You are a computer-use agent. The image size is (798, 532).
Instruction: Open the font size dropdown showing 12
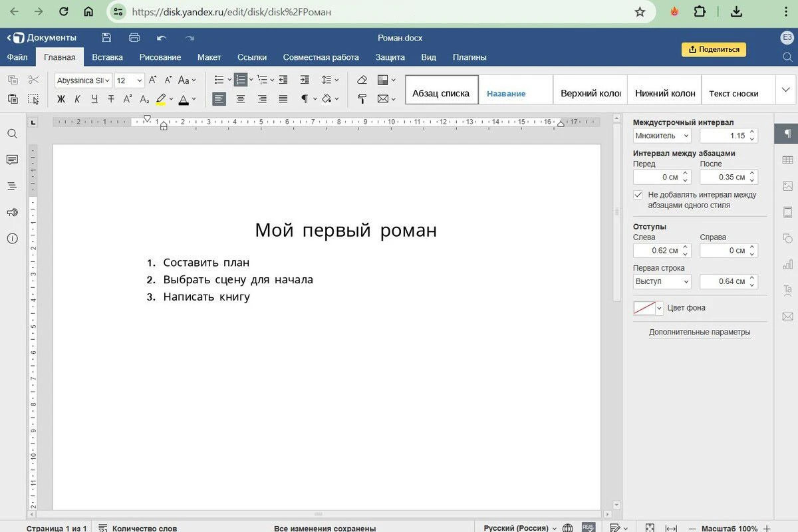129,80
